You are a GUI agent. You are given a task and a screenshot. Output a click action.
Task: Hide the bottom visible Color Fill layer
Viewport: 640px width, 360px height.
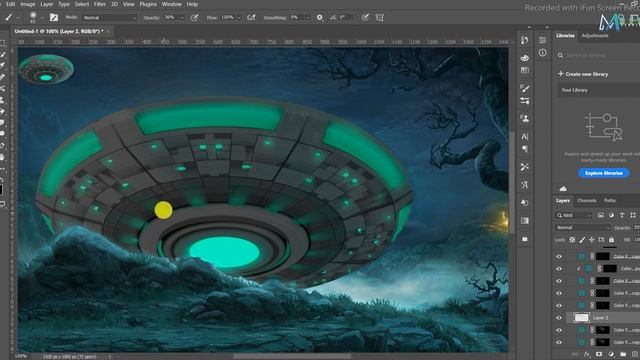559,342
